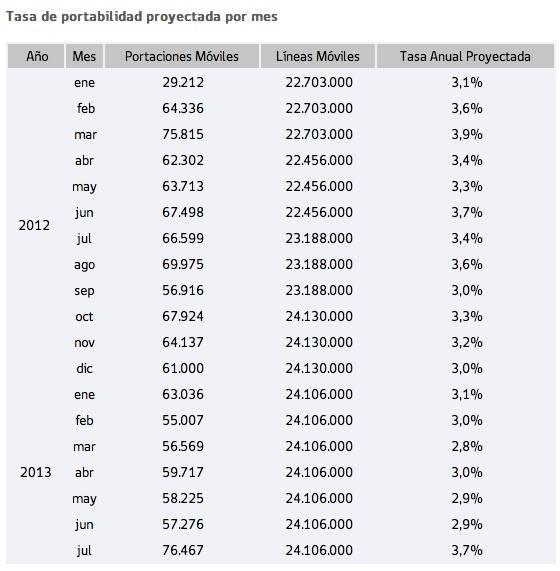The width and height of the screenshot is (560, 571).
Task: Select the dic month cell
Action: [x=84, y=369]
